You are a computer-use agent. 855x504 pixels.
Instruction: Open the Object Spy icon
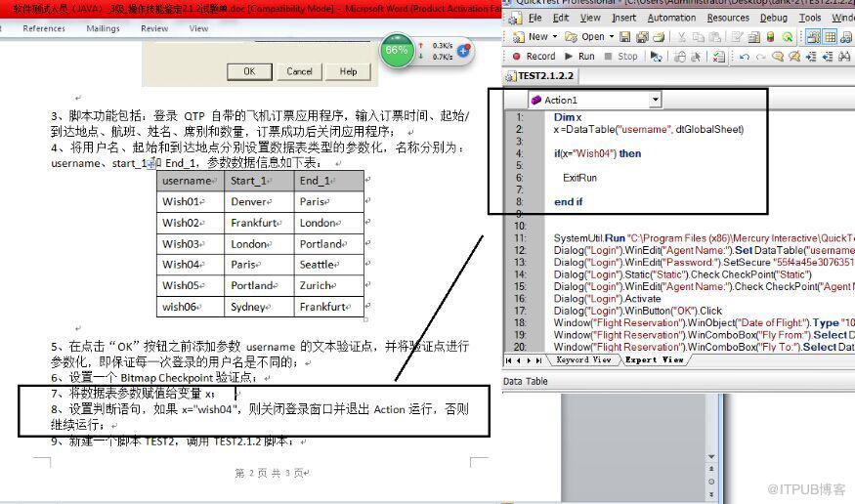point(788,36)
